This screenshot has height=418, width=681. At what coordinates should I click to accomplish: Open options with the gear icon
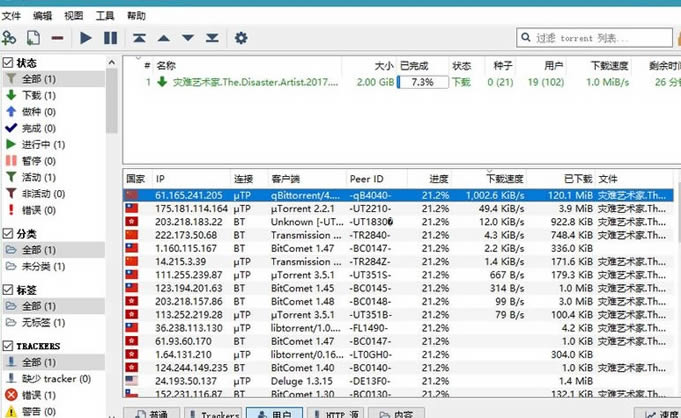241,38
